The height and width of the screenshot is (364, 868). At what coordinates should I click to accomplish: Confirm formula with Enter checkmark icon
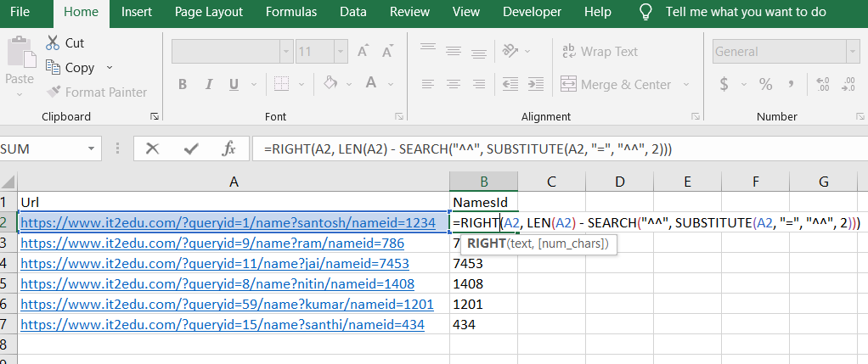pos(191,148)
